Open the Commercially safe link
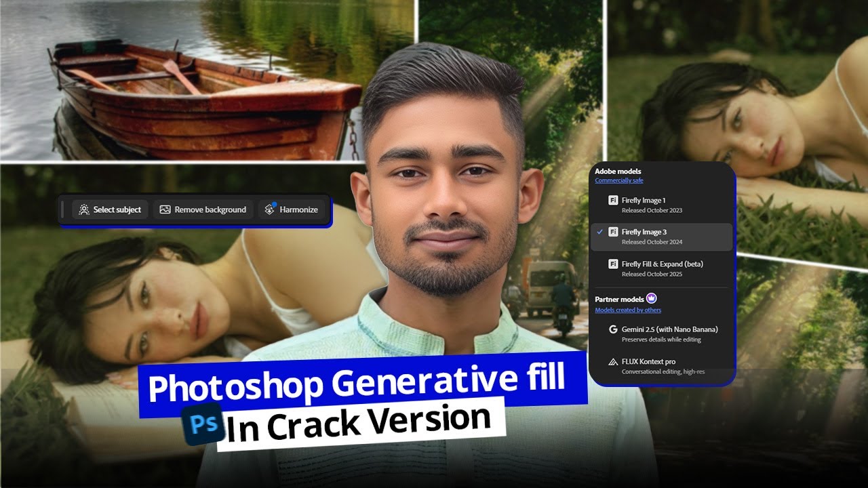This screenshot has height=488, width=868. point(618,180)
